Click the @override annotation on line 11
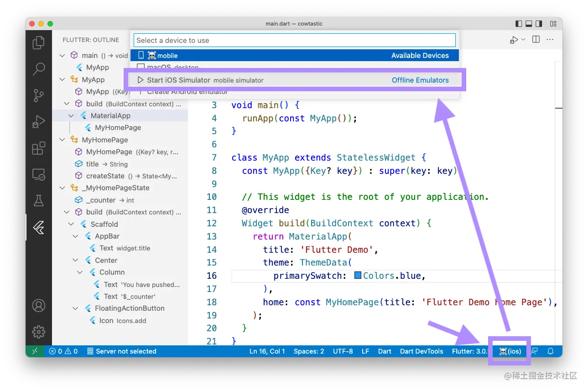This screenshot has height=391, width=588. click(x=265, y=210)
